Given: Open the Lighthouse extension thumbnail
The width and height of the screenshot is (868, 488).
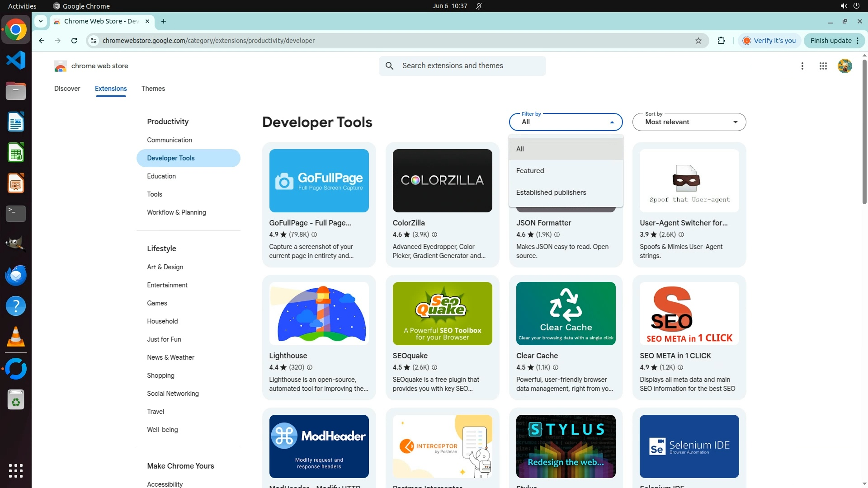Looking at the screenshot, I should pos(319,314).
